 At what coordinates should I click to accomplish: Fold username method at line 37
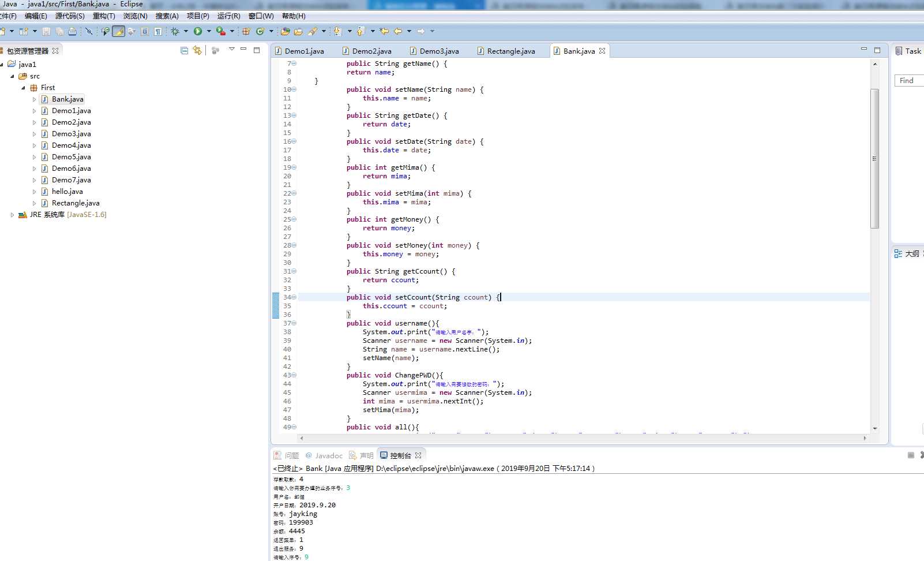[x=294, y=323]
